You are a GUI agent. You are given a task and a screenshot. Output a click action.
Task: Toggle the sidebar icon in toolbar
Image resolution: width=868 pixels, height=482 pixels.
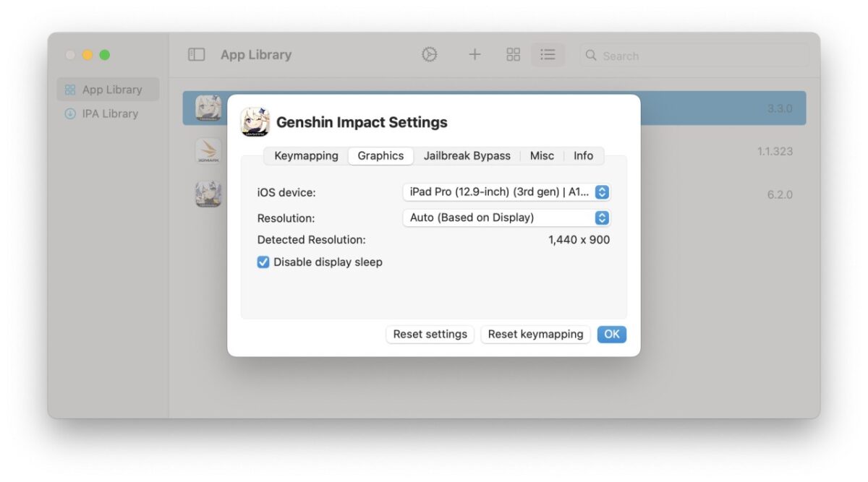coord(196,55)
